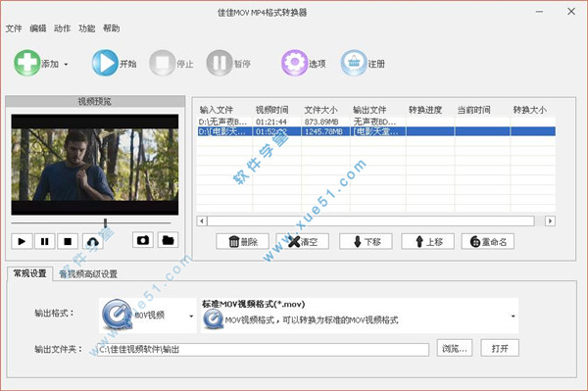Expand the Add button dropdown arrow
Image resolution: width=588 pixels, height=391 pixels.
coord(66,65)
